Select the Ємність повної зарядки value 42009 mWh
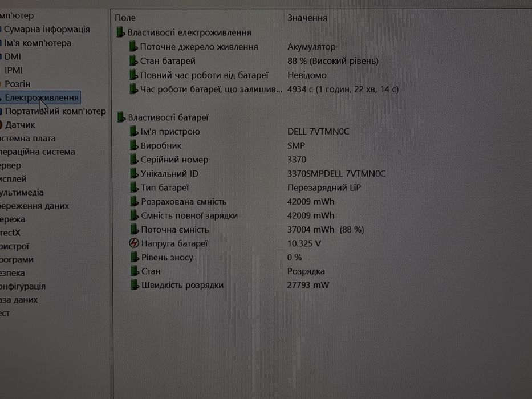The height and width of the screenshot is (399, 532). (x=311, y=215)
